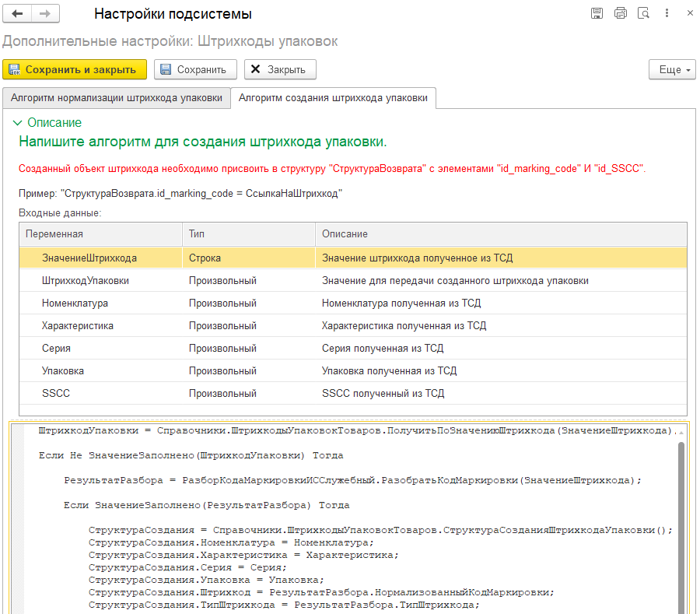Select the 'ЗначениеШтрихкода' row
Screen dimensions: 700x614
point(352,258)
